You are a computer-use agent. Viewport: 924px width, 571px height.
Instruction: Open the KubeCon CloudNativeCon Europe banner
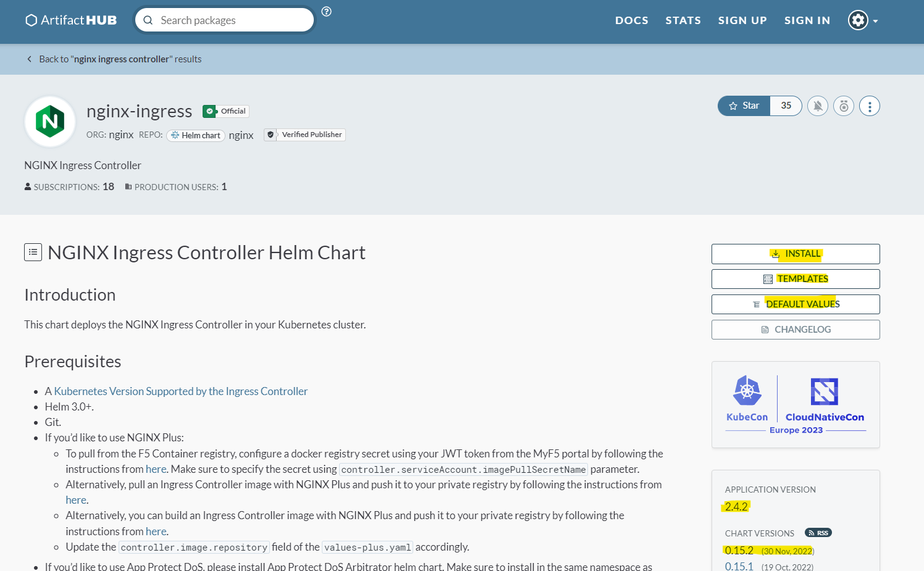pyautogui.click(x=796, y=404)
